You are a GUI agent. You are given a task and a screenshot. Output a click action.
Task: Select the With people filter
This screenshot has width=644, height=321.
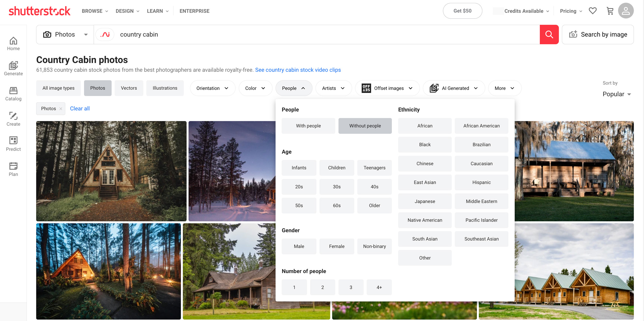[308, 126]
